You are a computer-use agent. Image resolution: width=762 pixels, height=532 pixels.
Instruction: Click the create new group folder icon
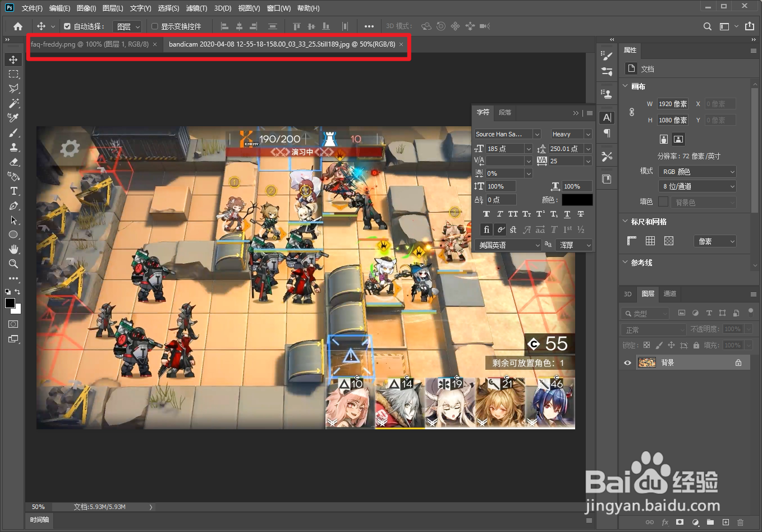[x=710, y=522]
